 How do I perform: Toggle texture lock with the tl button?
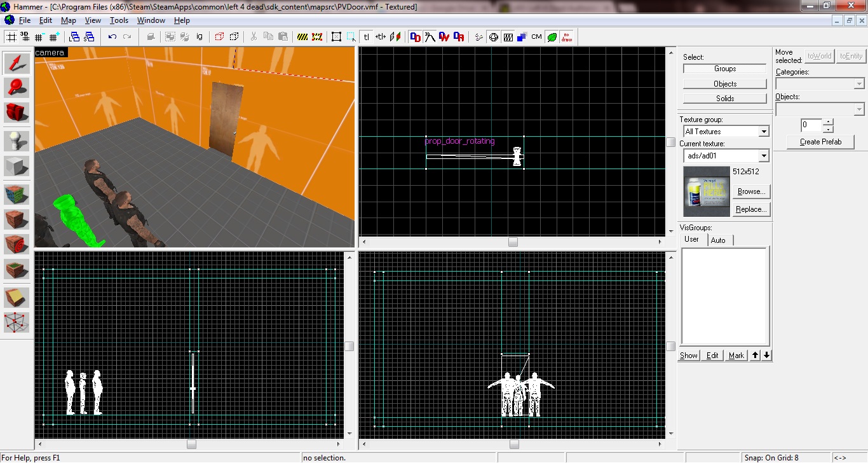[366, 36]
